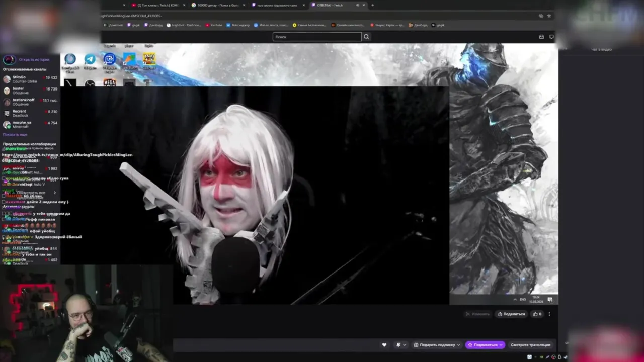Like the clip with the thumbs-up button
Viewport: 644px width, 362px height.
537,314
